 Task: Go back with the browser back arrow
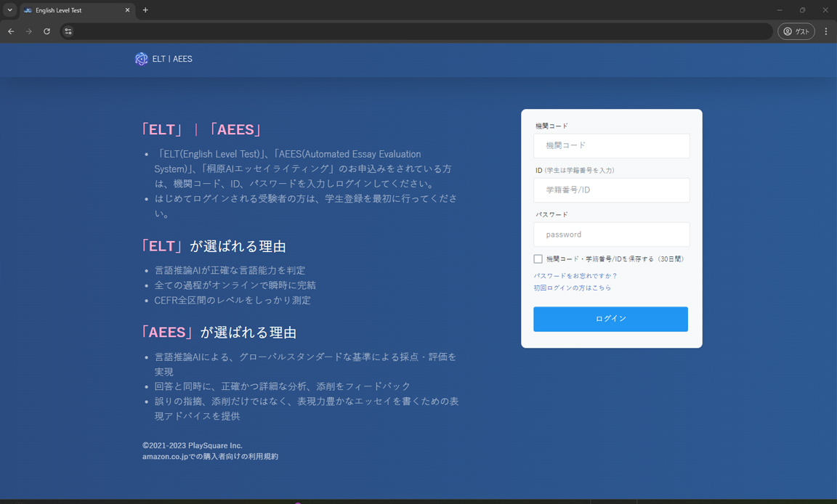(11, 31)
